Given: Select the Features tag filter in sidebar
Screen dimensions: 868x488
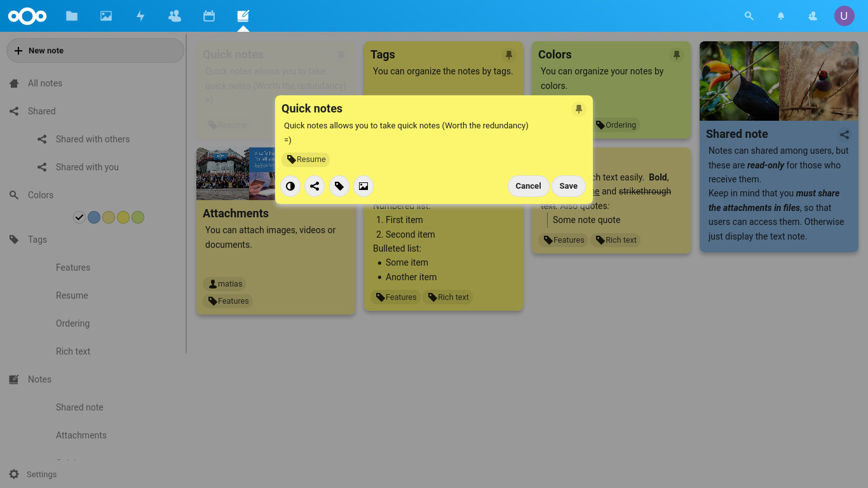Looking at the screenshot, I should tap(73, 268).
